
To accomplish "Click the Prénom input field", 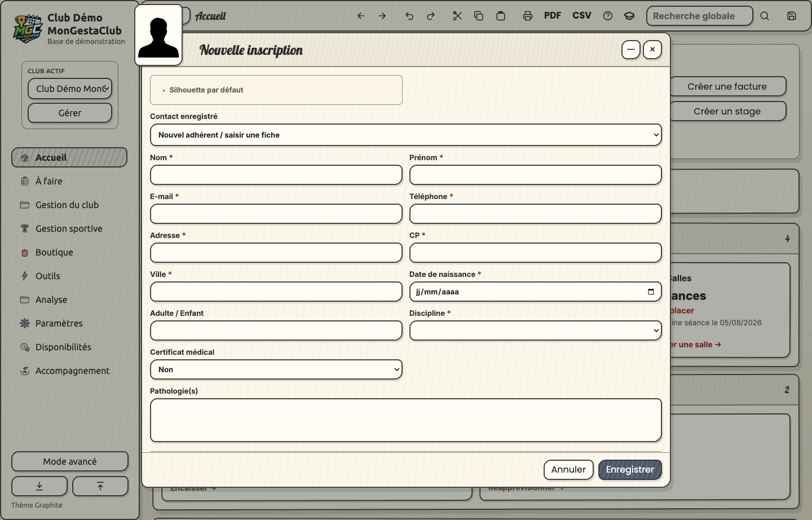I will point(535,175).
